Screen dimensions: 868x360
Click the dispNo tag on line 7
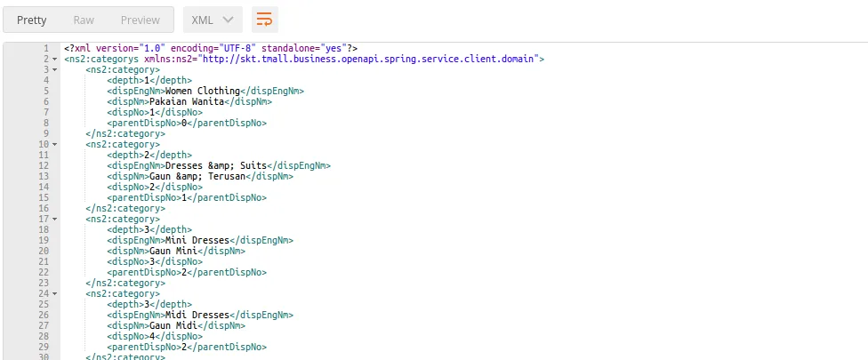coord(128,112)
